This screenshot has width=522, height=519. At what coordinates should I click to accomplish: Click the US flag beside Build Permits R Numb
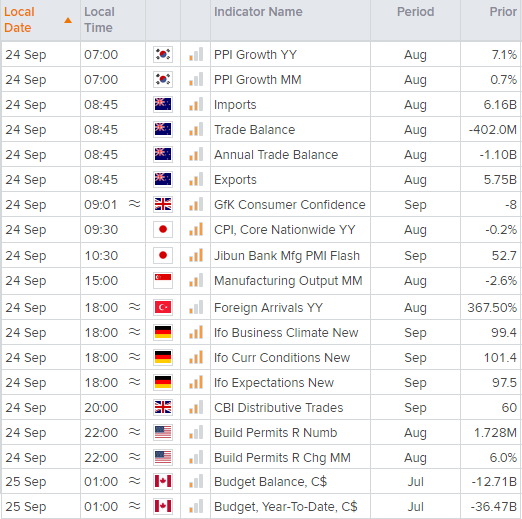coord(163,432)
